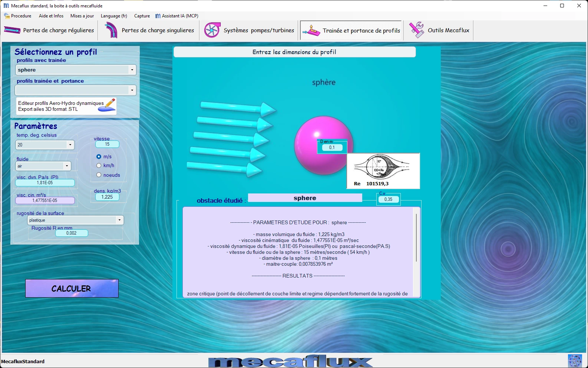Expand the profils trainée et portance dropdown
Image resolution: width=588 pixels, height=368 pixels.
[132, 90]
